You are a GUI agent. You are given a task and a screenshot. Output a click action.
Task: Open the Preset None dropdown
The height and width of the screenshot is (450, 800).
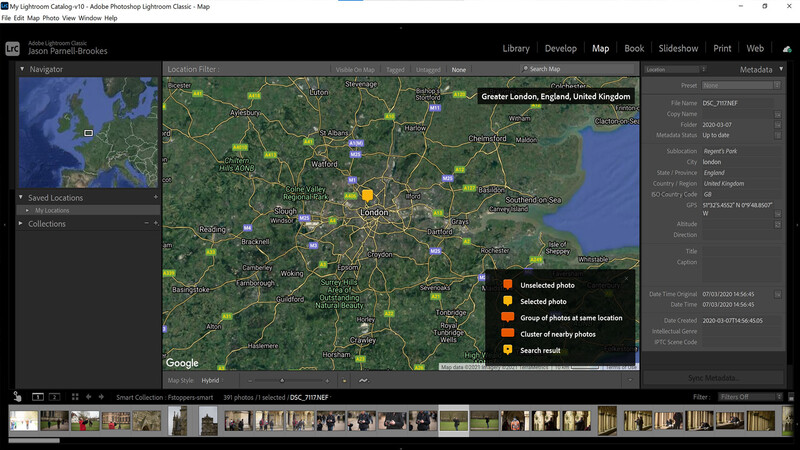tap(741, 85)
